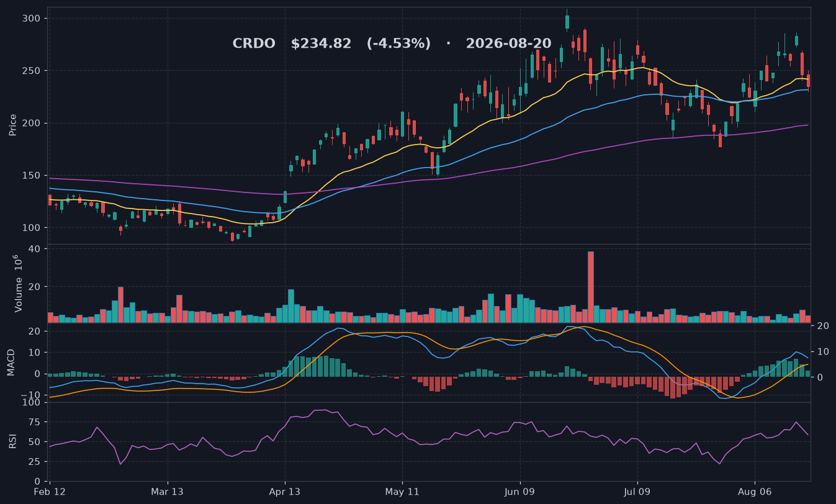Click the Apr 13 date tick label
The image size is (836, 504).
285,492
